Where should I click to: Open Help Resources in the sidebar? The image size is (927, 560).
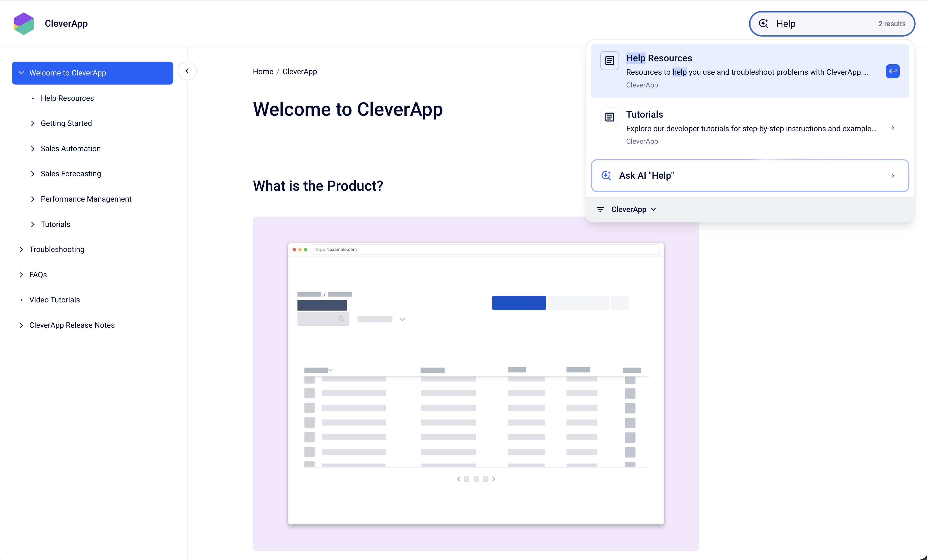(x=67, y=98)
